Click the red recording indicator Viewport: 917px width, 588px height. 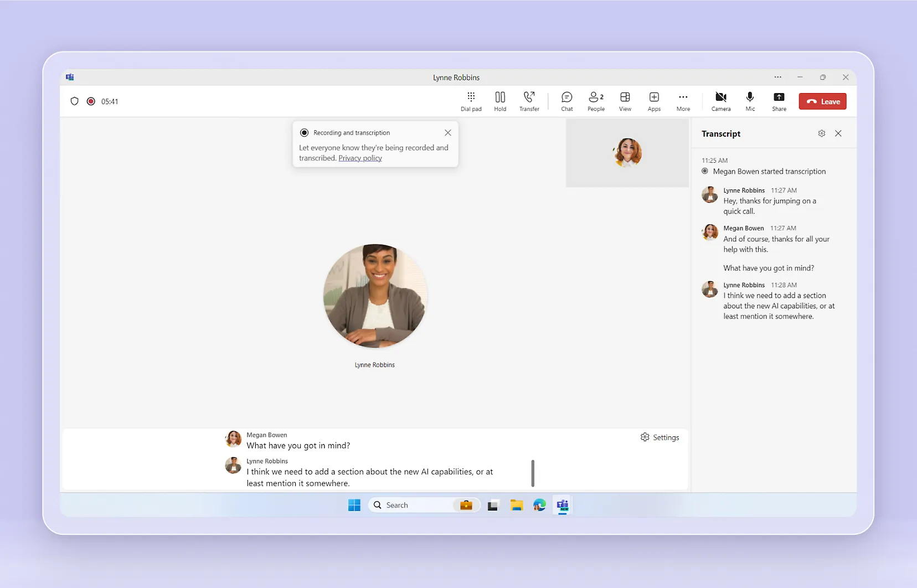[x=91, y=101]
